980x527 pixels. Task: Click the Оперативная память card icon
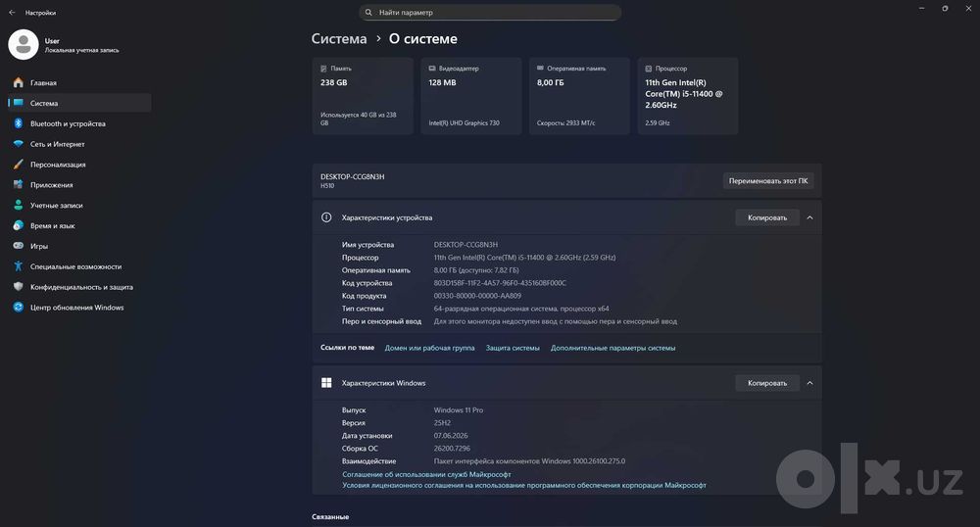[x=540, y=68]
